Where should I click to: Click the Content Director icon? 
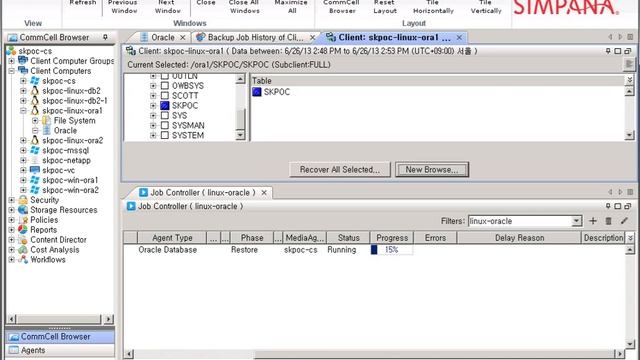pos(23,240)
